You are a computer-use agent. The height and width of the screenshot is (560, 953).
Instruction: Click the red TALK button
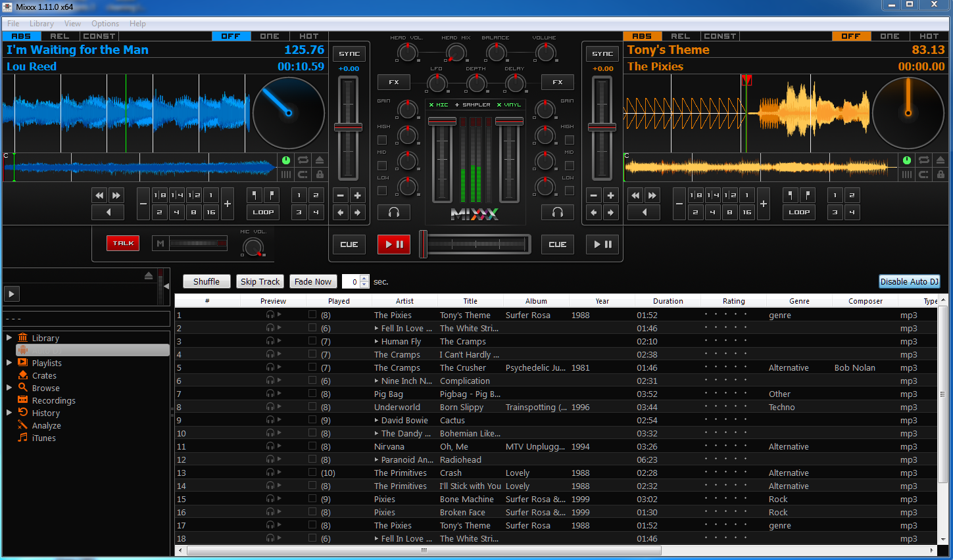click(x=123, y=243)
